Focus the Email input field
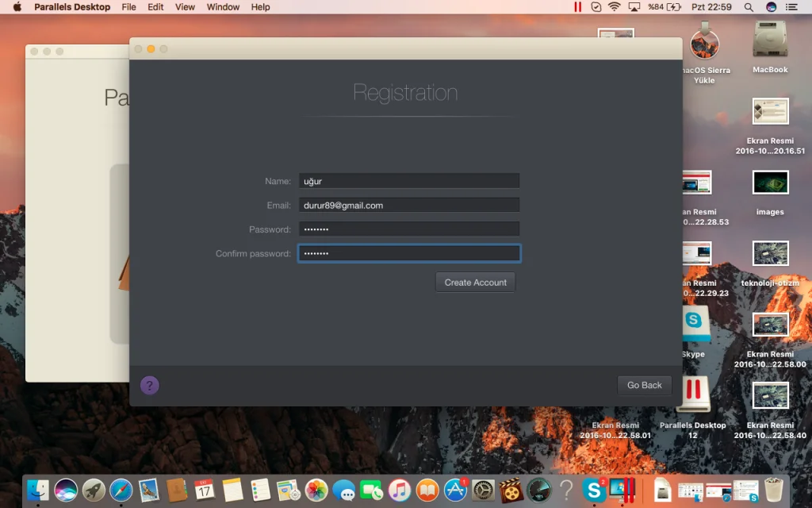The height and width of the screenshot is (508, 812). [408, 205]
